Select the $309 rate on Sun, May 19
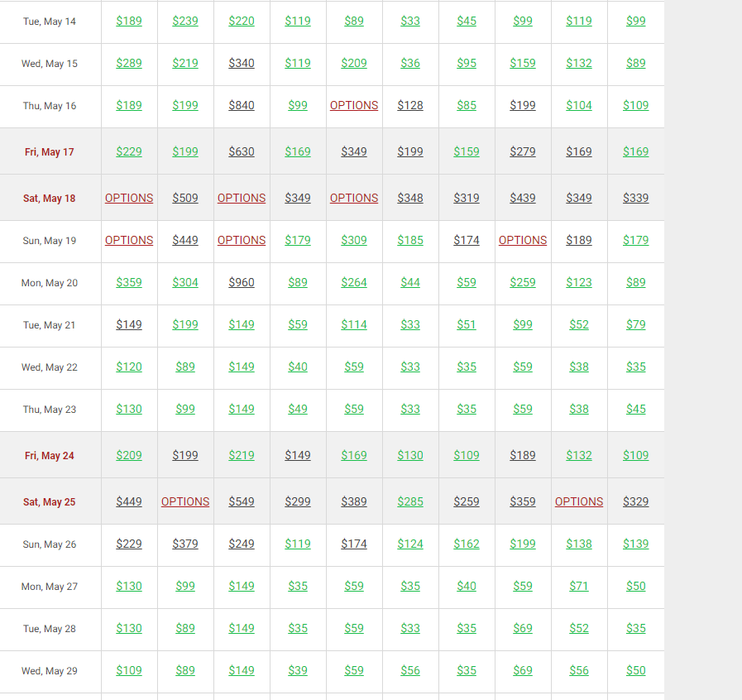Viewport: 742px width, 700px height. point(354,240)
